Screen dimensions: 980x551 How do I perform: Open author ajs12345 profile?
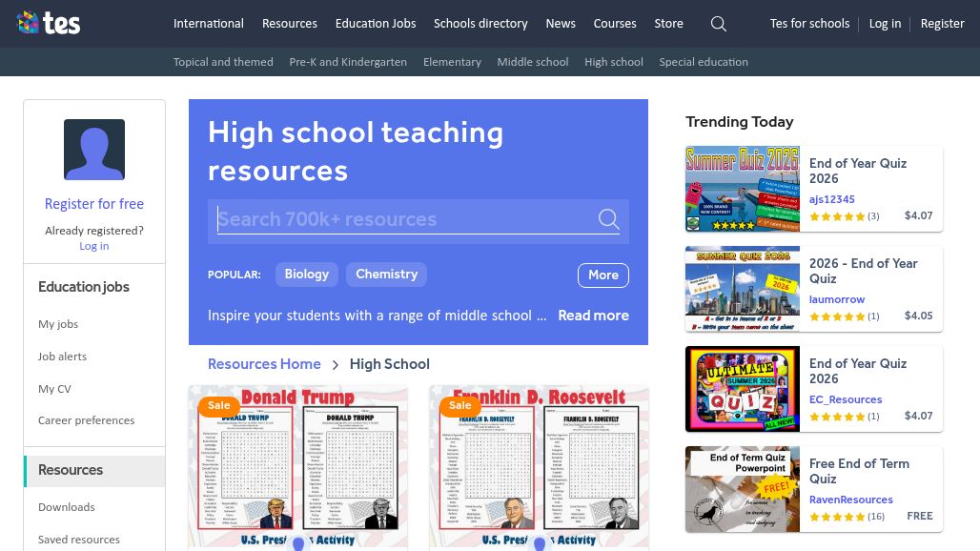[x=832, y=199]
